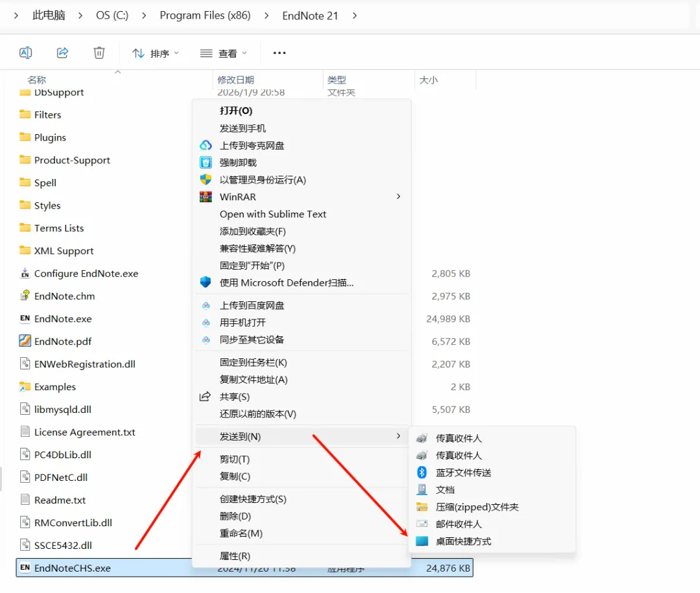The width and height of the screenshot is (700, 593).
Task: Click OS (C:) breadcrumb segment
Action: (112, 15)
